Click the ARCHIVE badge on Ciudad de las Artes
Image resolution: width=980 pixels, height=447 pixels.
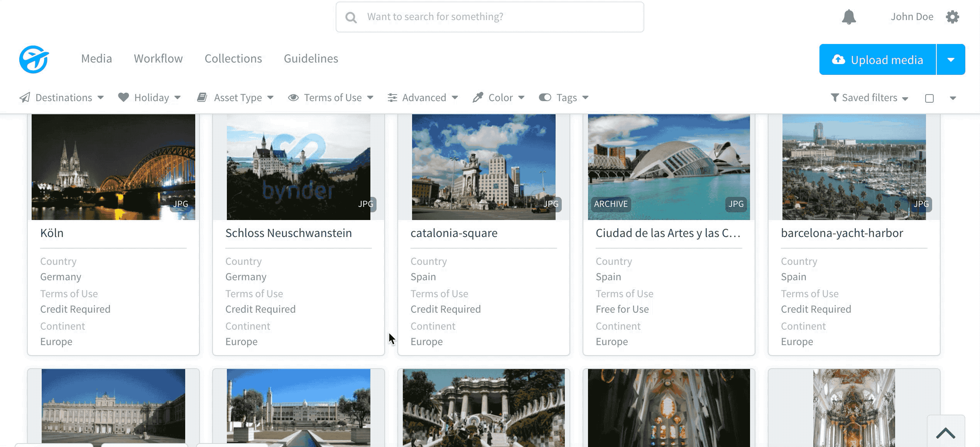(611, 204)
